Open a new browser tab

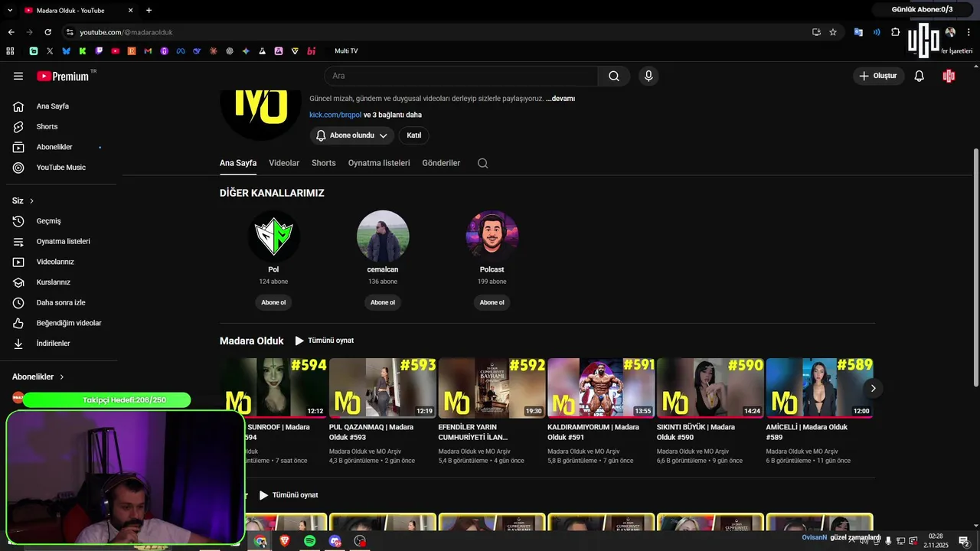point(149,10)
